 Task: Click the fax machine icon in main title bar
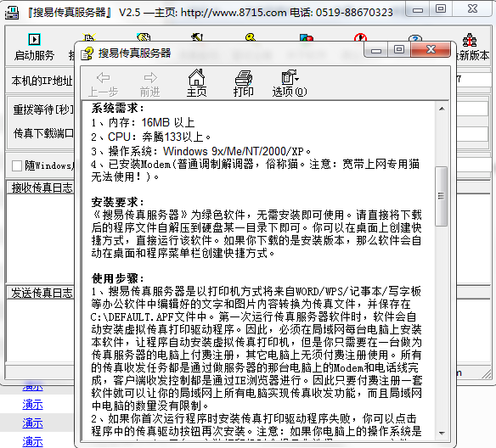click(x=12, y=13)
